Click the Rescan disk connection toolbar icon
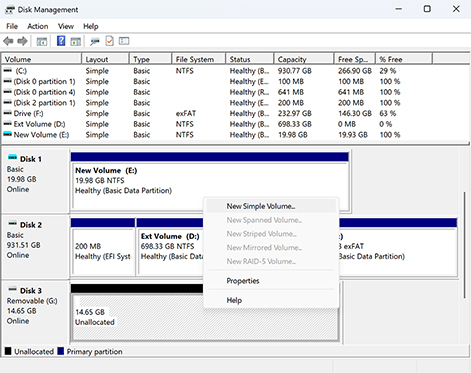Image resolution: width=471 pixels, height=373 pixels. (x=95, y=41)
